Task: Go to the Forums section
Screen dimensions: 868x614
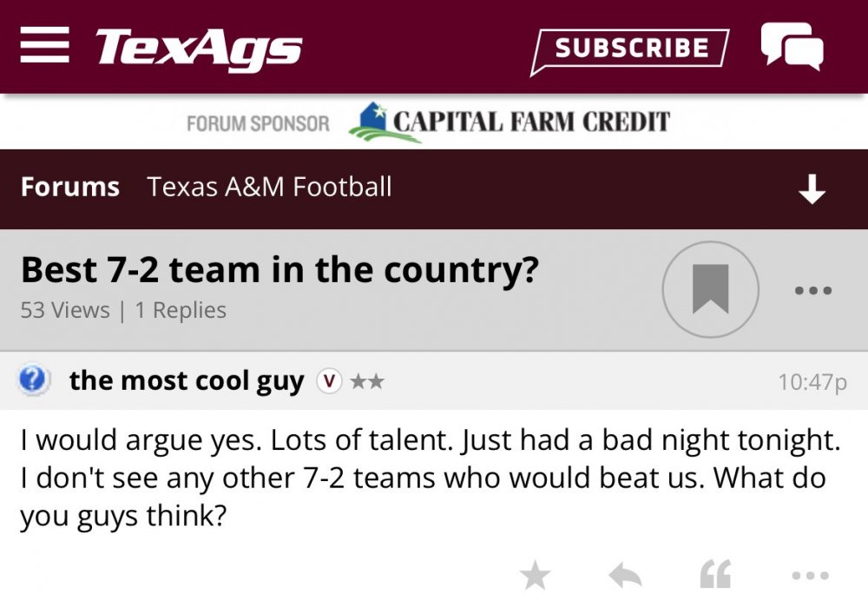Action: (70, 188)
